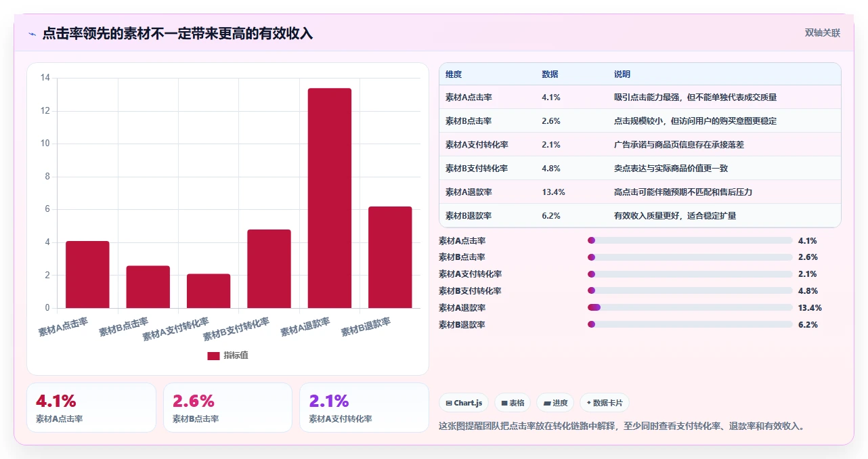This screenshot has height=459, width=868.
Task: Select the 素材A支付转化率 table row cell
Action: coord(477,145)
